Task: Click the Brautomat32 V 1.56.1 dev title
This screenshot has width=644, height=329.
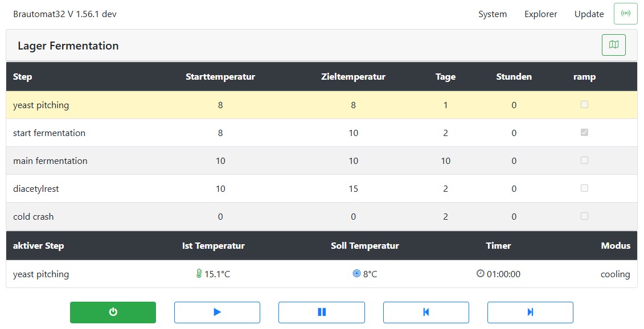Action: (65, 14)
